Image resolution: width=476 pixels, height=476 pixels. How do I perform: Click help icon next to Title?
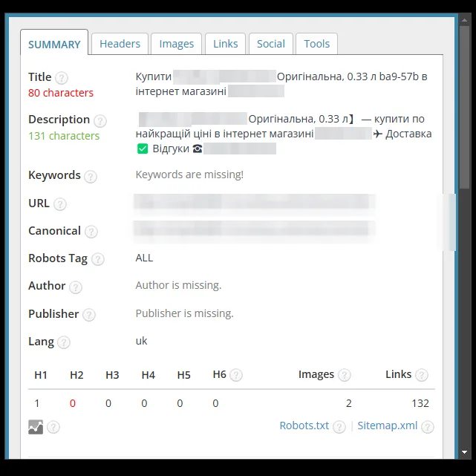pos(62,78)
